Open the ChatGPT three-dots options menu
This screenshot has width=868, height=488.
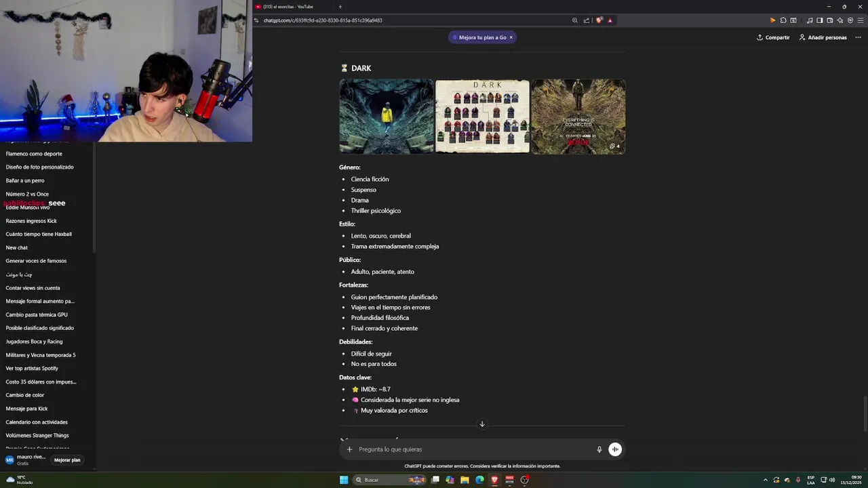858,37
